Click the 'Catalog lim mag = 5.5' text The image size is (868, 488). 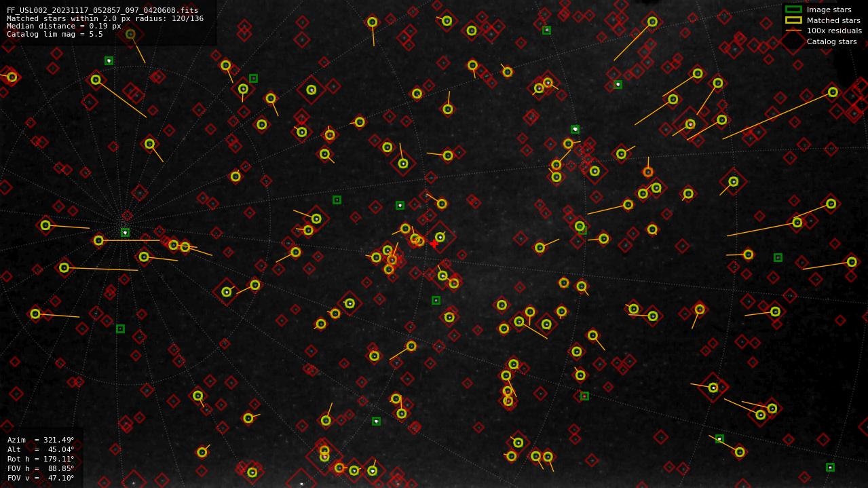point(55,35)
